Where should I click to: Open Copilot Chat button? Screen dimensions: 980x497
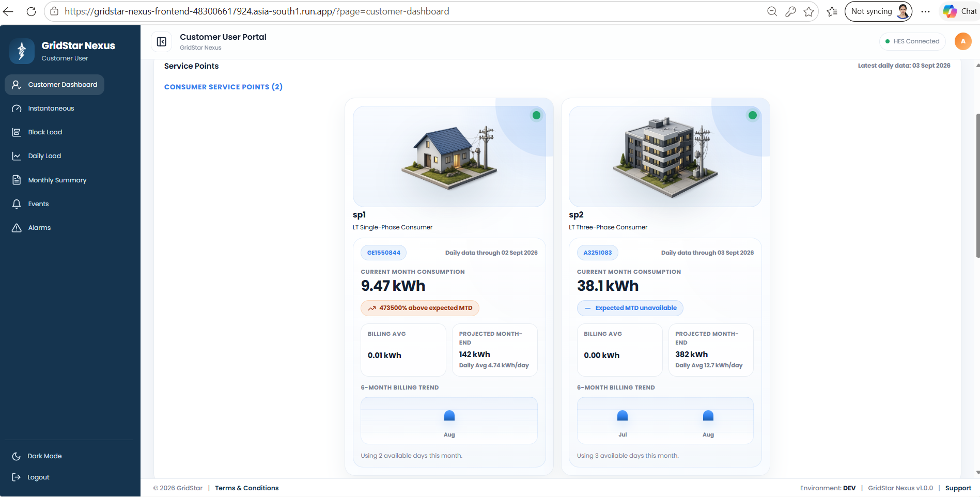(x=960, y=11)
